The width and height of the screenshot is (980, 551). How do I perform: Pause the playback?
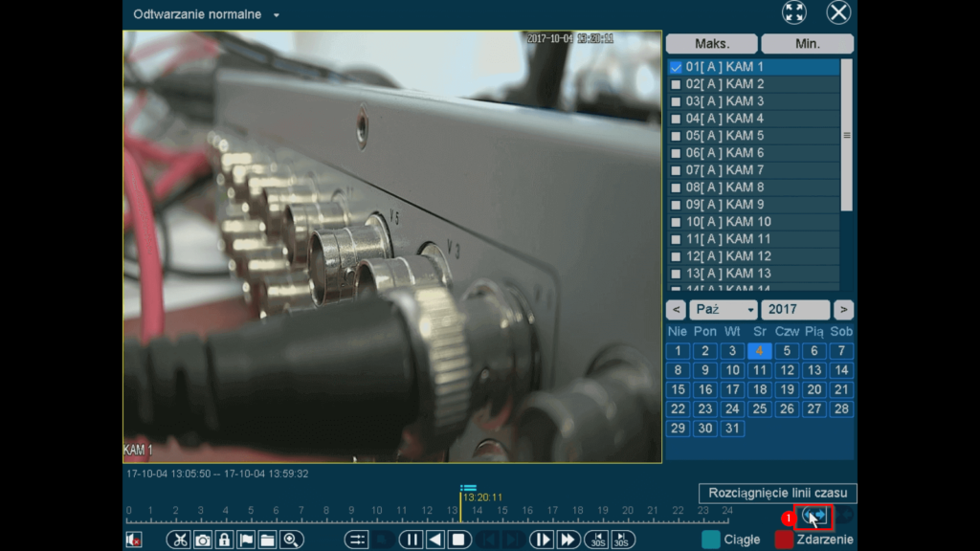411,540
